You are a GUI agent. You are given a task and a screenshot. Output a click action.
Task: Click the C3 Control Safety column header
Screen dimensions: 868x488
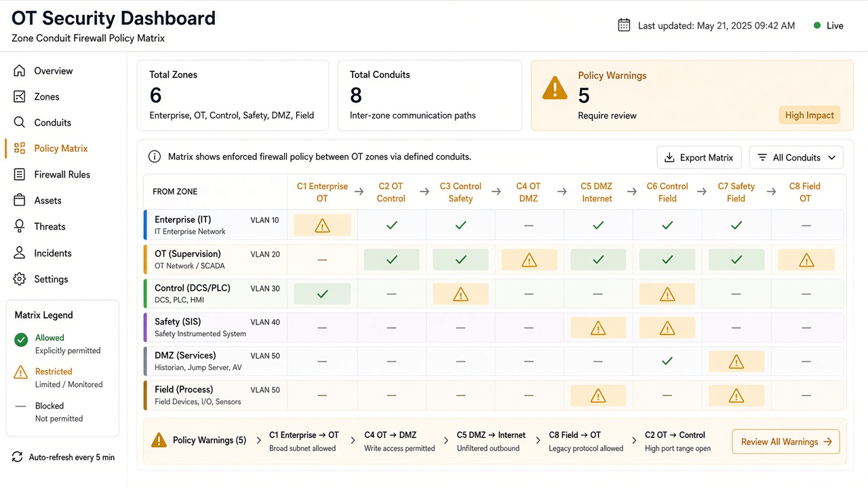pos(460,192)
